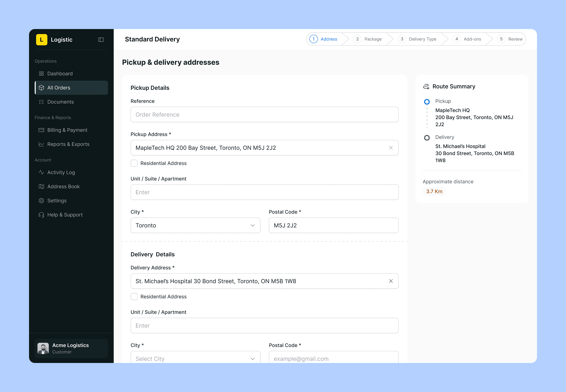Image resolution: width=566 pixels, height=392 pixels.
Task: Open the pickup City dropdown showing Toronto
Action: (x=195, y=225)
